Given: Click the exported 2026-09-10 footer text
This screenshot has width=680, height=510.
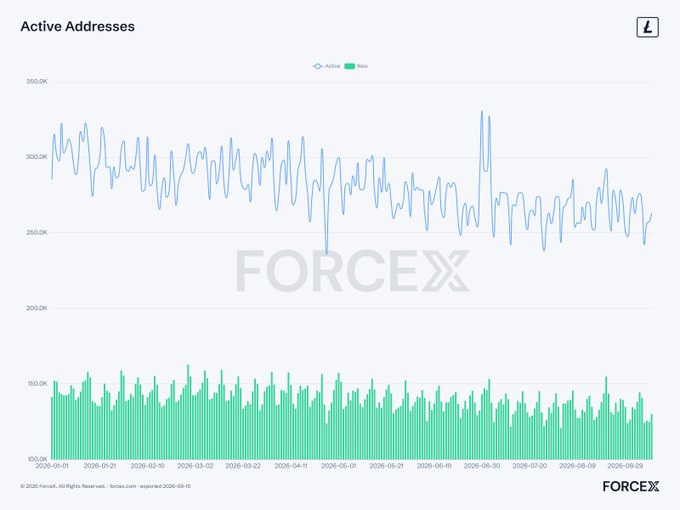Looking at the screenshot, I should [x=165, y=486].
